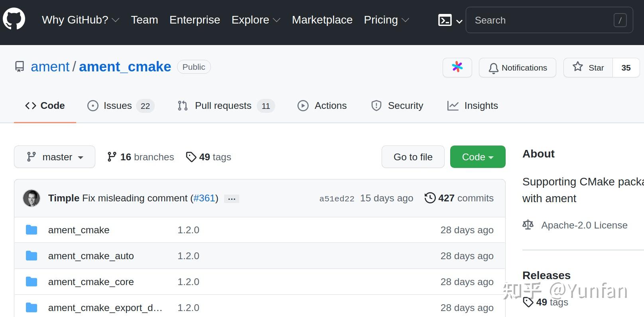
Task: Expand the green Code dropdown
Action: tap(477, 157)
